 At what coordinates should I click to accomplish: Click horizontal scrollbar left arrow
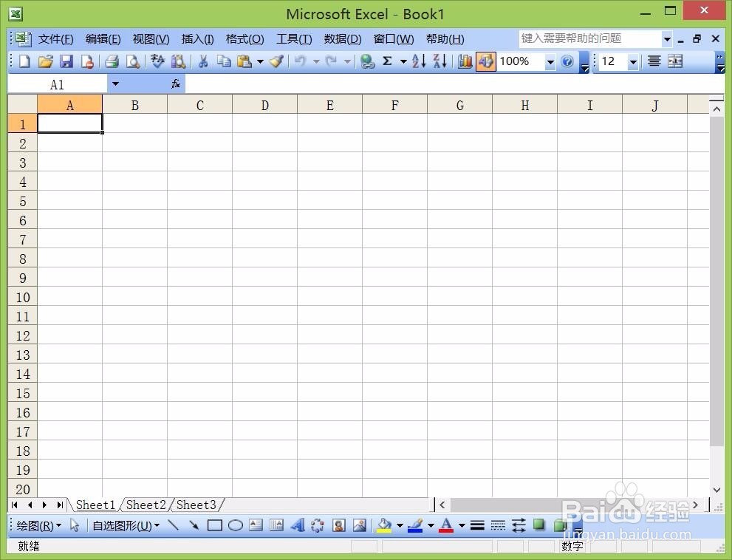point(442,505)
